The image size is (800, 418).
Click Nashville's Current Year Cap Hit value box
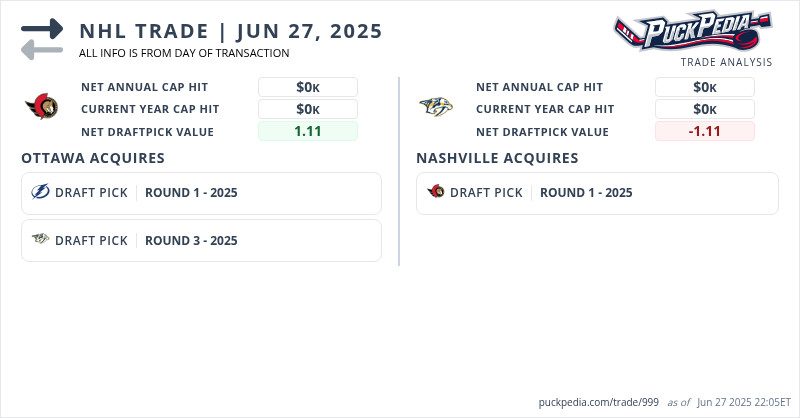click(704, 109)
